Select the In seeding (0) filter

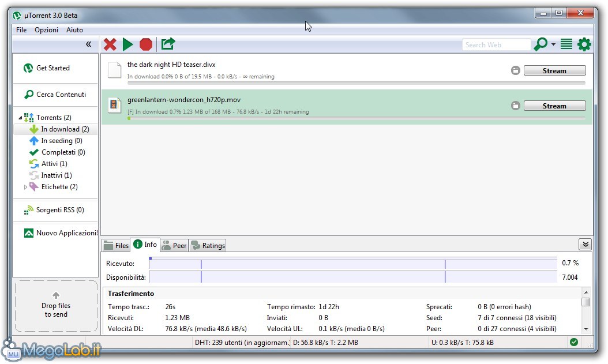pos(62,141)
